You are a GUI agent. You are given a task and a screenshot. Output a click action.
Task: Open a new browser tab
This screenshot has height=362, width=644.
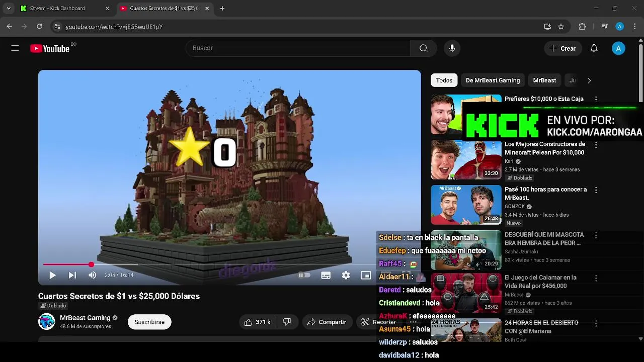(222, 9)
